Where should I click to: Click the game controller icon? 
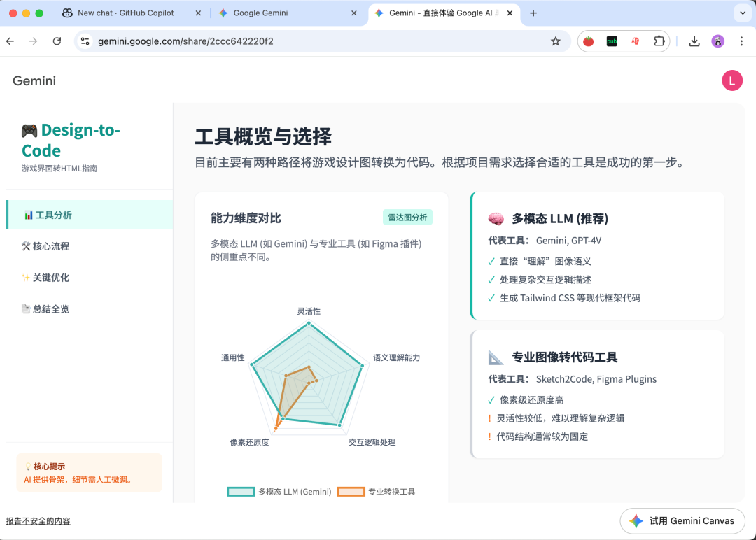pyautogui.click(x=29, y=130)
